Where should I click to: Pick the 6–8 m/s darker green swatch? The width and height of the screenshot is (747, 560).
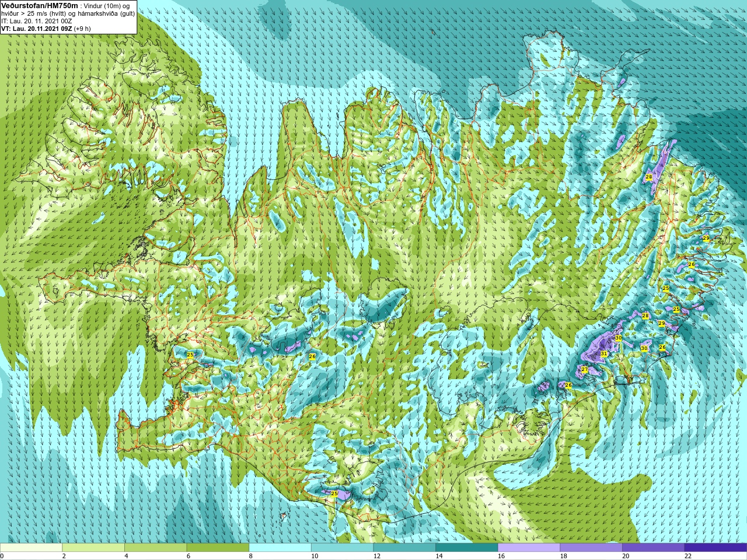point(218,547)
